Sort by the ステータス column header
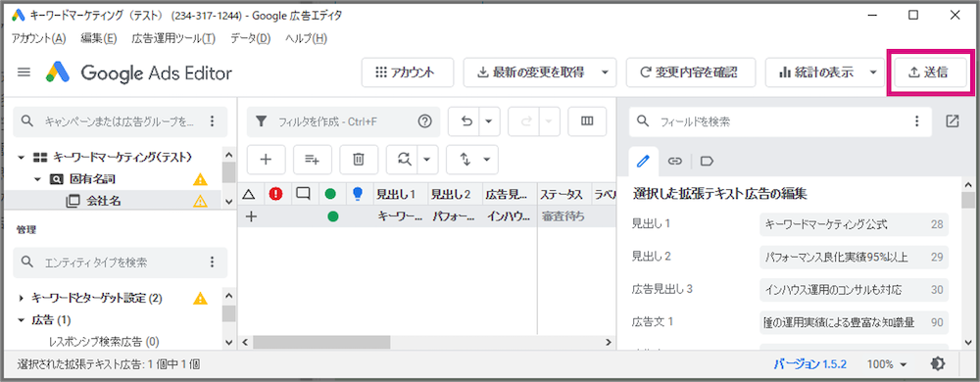The width and height of the screenshot is (980, 382). 563,194
